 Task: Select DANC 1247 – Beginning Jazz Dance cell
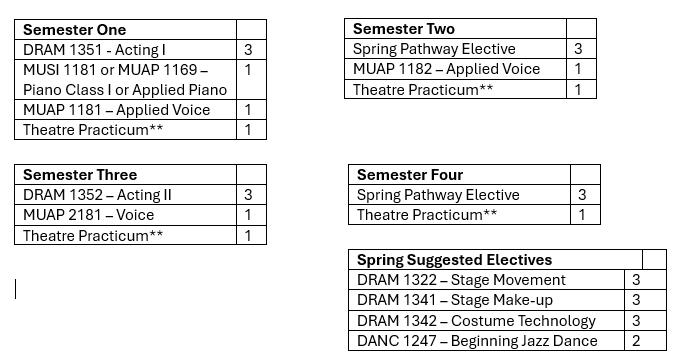(487, 341)
